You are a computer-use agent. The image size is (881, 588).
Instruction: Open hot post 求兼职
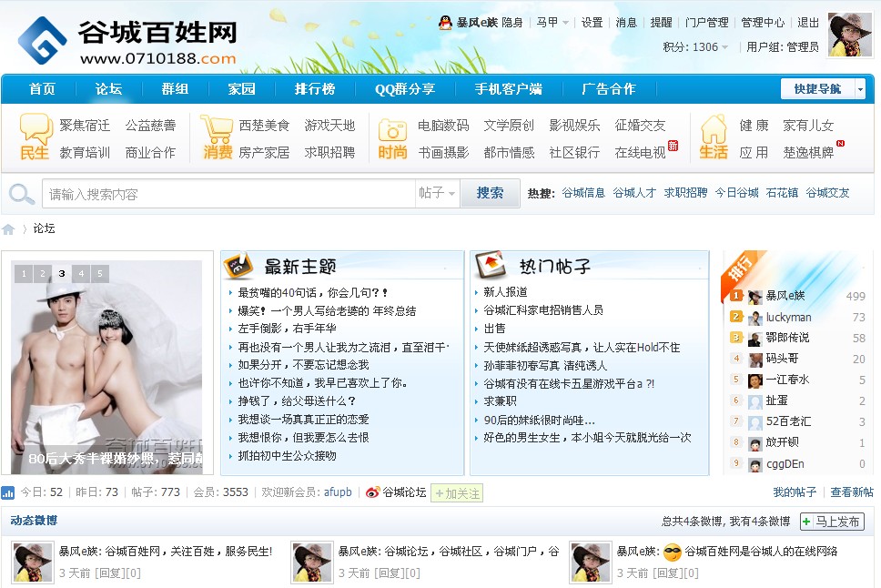coord(500,401)
